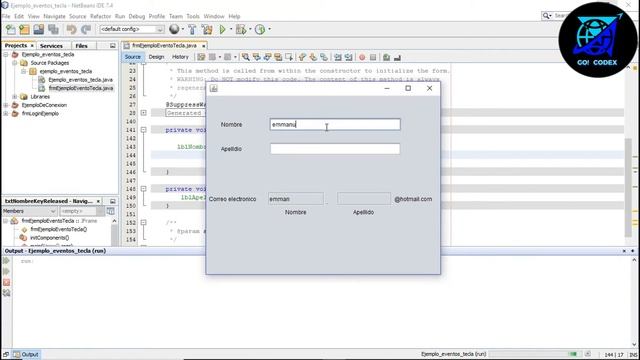640x360 pixels.
Task: Collapse code fold at line 141
Action: (144, 130)
